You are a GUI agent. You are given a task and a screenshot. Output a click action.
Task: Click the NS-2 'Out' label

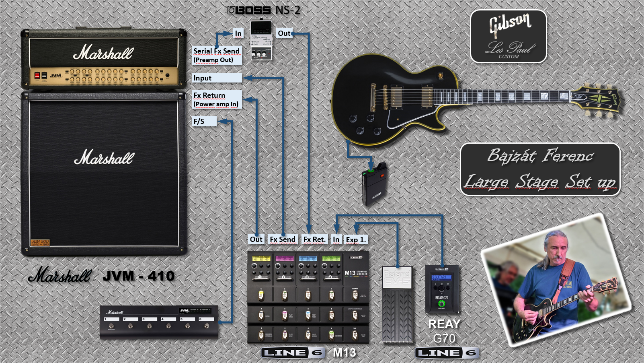tap(284, 33)
